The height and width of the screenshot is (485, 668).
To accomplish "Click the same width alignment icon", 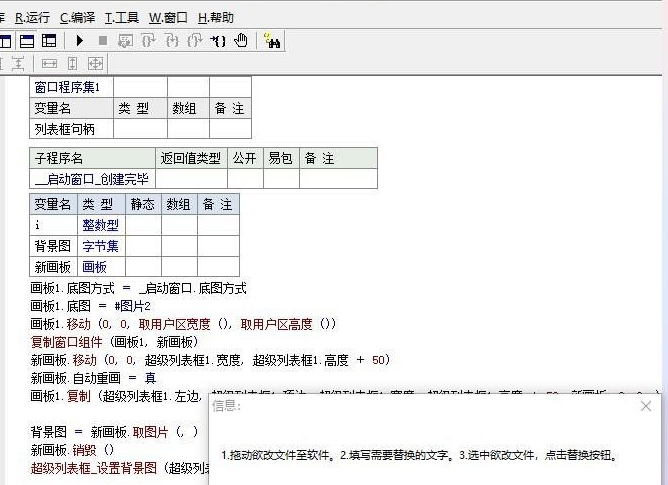I will click(x=49, y=64).
